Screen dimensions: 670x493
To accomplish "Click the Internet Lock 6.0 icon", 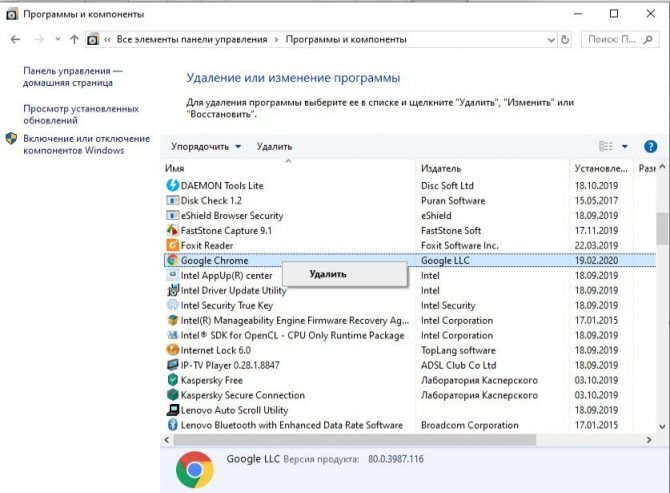I will (172, 350).
